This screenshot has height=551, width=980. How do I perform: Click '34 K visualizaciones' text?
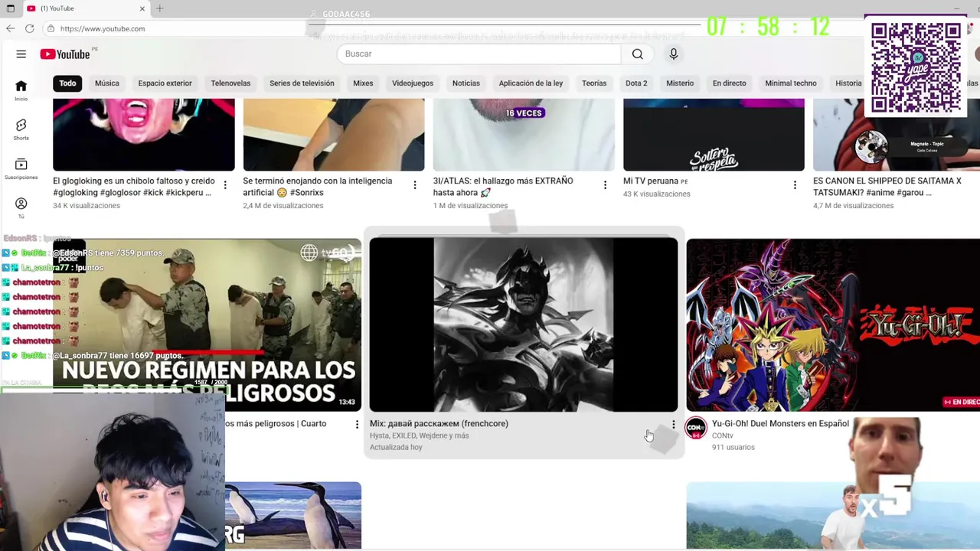click(x=87, y=206)
